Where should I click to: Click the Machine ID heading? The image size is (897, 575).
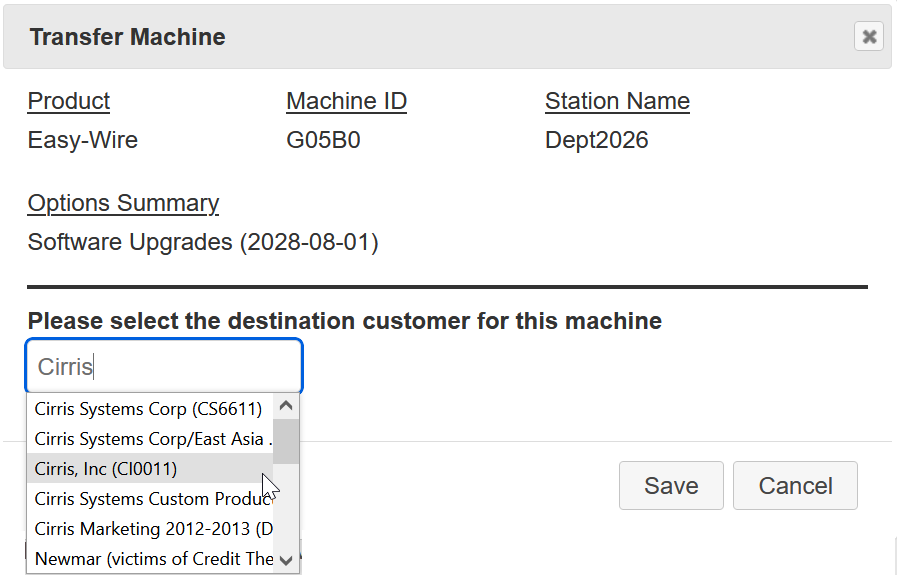(x=346, y=101)
